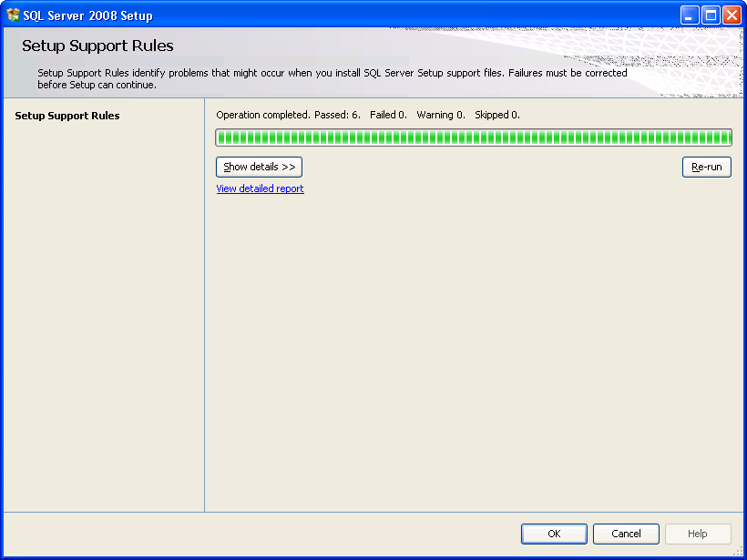Click the greyed-out Help button
The image size is (747, 560).
point(698,534)
